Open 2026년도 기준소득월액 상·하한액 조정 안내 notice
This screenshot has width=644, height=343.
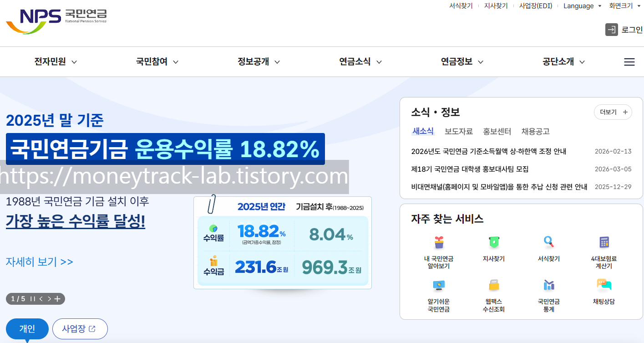pyautogui.click(x=489, y=151)
